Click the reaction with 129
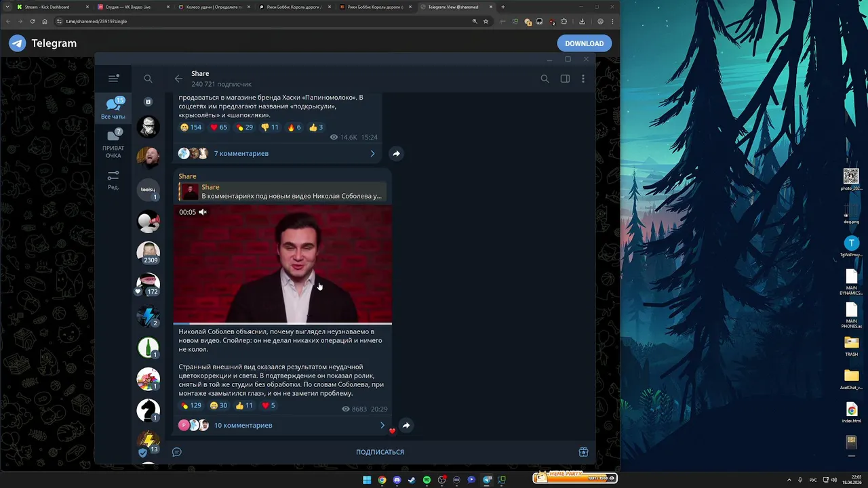This screenshot has height=488, width=868. point(190,405)
